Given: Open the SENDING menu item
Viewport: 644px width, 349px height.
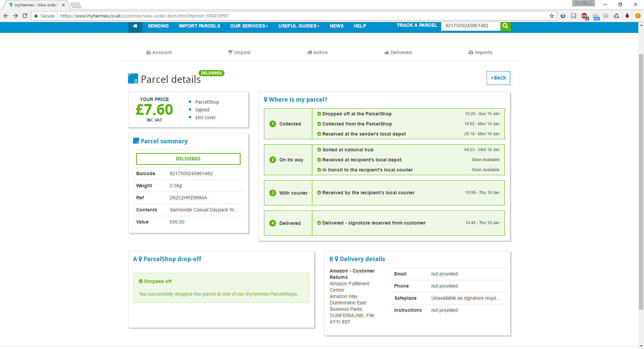Looking at the screenshot, I should click(x=158, y=26).
